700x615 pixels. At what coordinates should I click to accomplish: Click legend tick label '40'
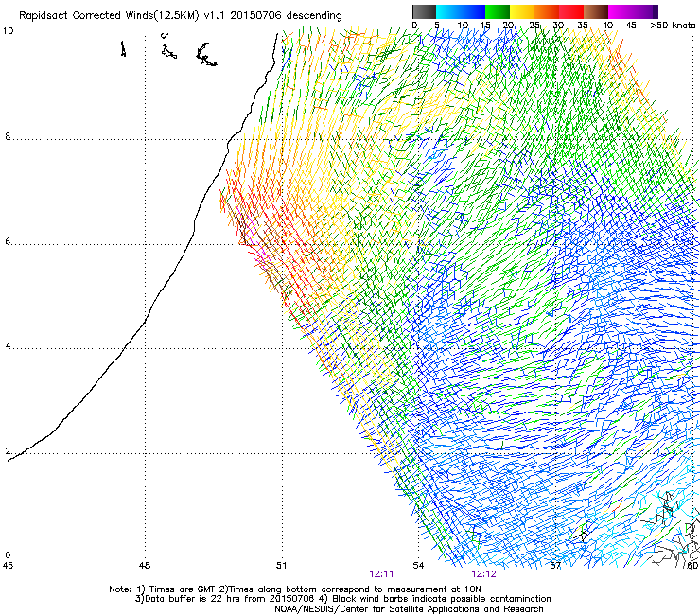pos(607,26)
